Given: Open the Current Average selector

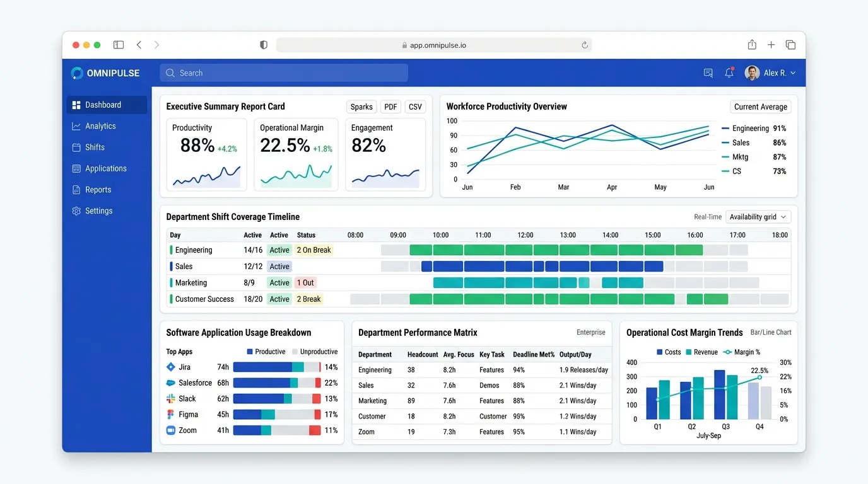Looking at the screenshot, I should 760,107.
